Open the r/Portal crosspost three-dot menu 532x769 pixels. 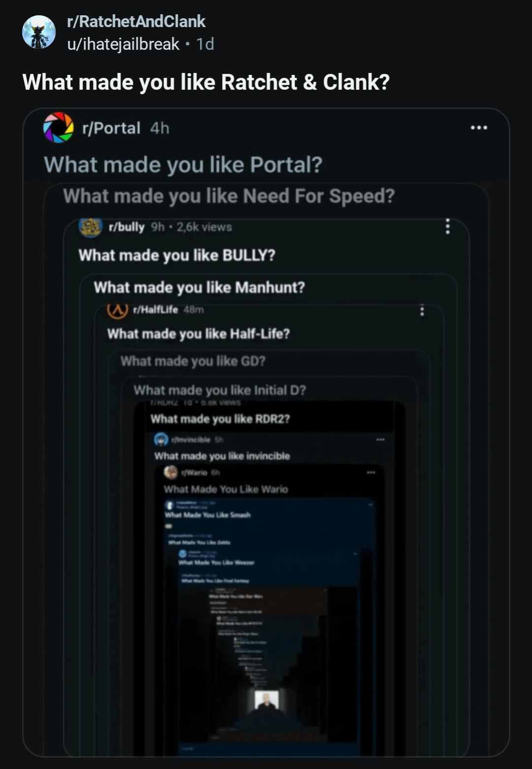coord(478,128)
